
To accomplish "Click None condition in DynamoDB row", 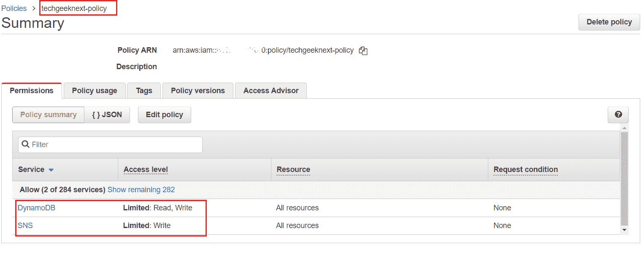I will pyautogui.click(x=502, y=208).
